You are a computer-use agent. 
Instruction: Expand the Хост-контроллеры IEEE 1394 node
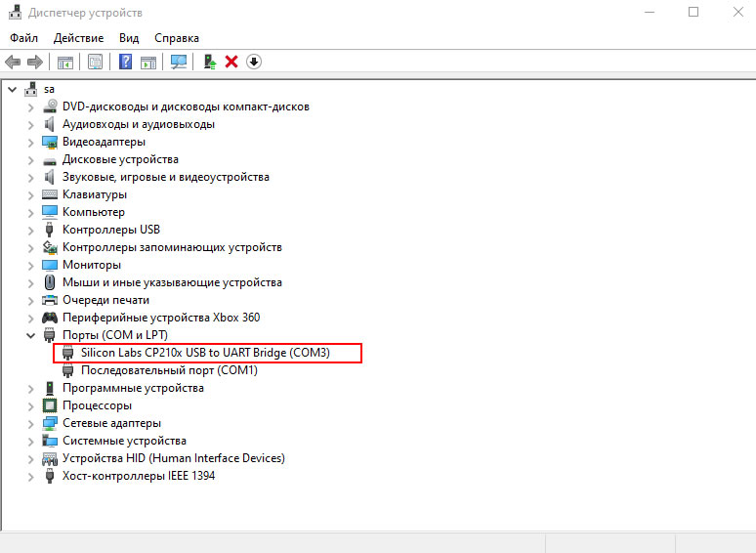pos(31,477)
